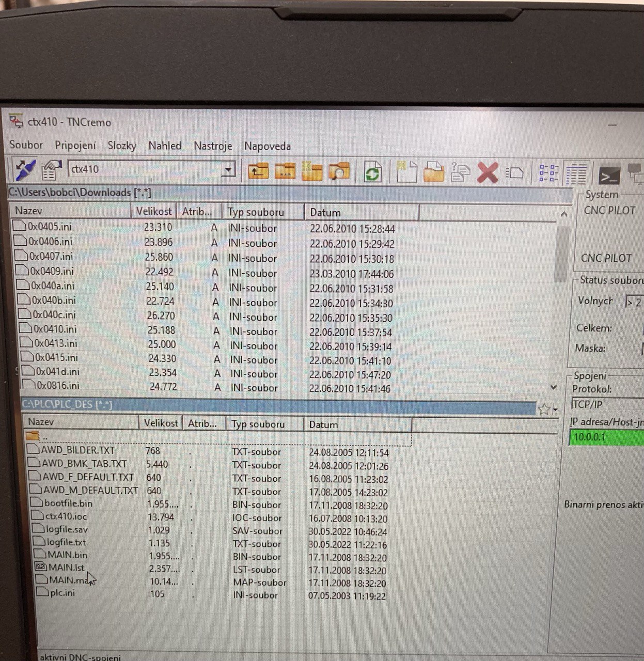The height and width of the screenshot is (661, 644).
Task: Expand the ctx410 connection dropdown
Action: click(228, 169)
